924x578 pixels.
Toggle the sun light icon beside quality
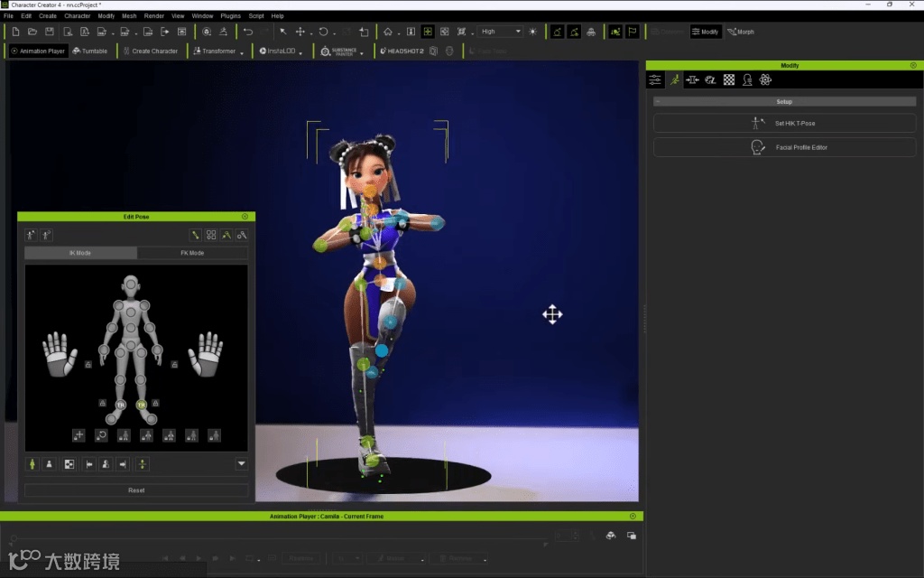532,32
